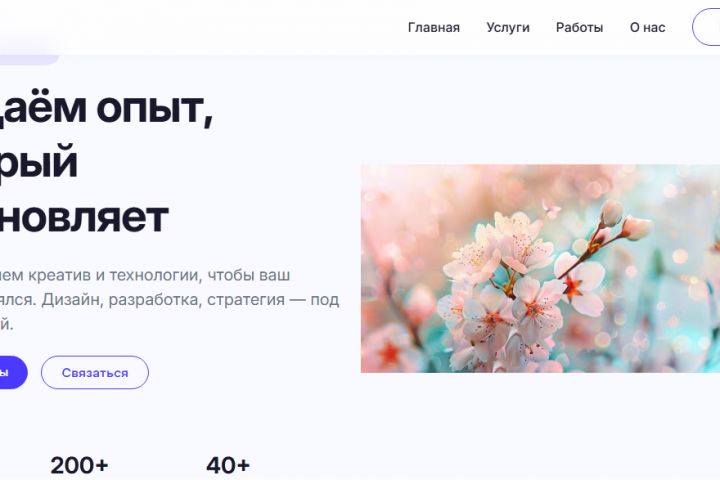Click the text line mentioning креатив и технологии
720x480 pixels.
[x=145, y=275]
